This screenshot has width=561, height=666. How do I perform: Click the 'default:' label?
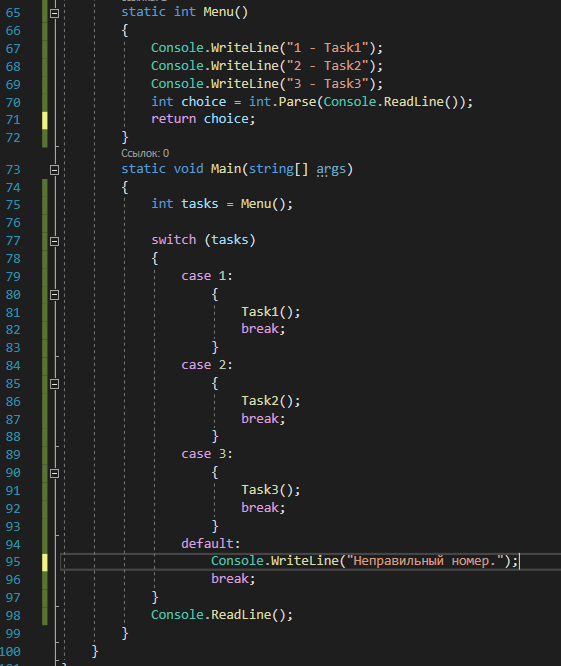coord(211,544)
